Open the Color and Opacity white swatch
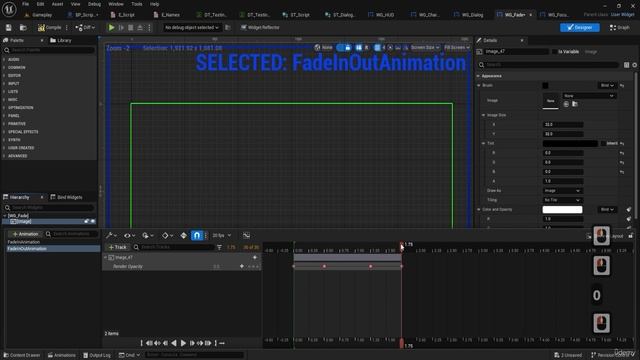 (562, 209)
